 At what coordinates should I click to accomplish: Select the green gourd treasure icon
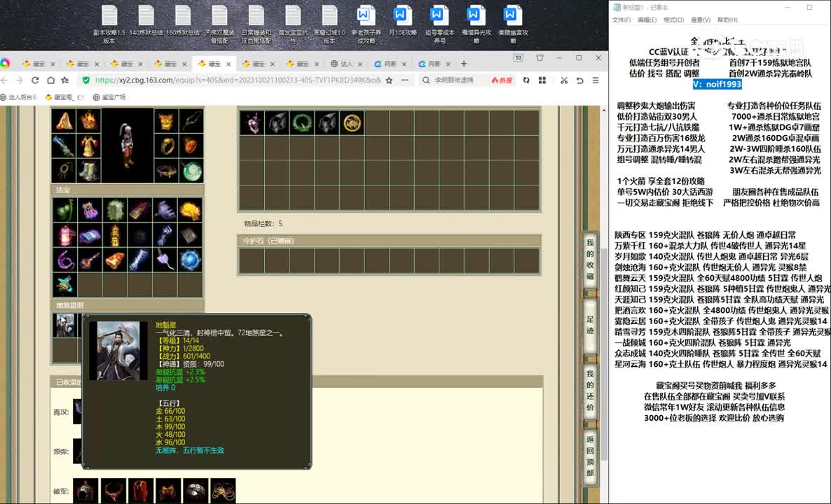click(x=65, y=210)
